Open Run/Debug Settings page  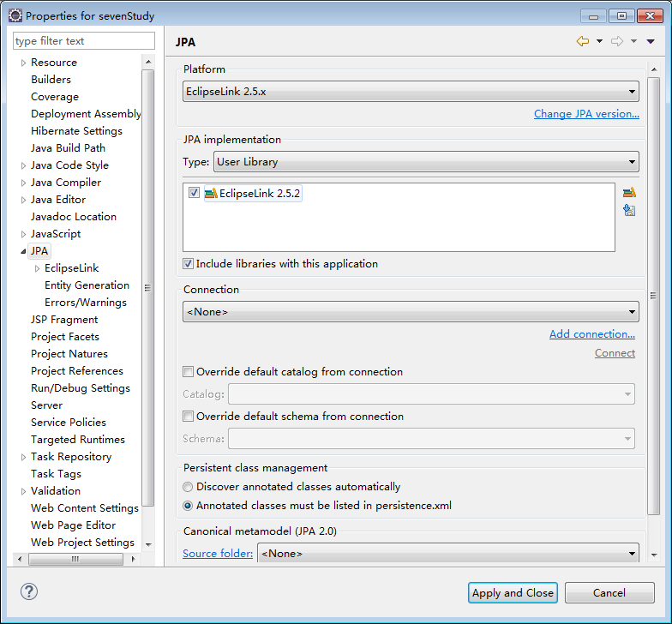pos(81,387)
